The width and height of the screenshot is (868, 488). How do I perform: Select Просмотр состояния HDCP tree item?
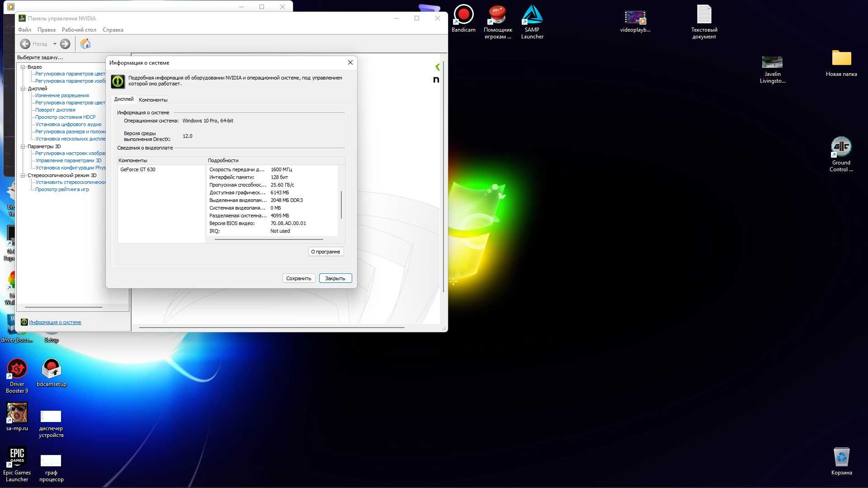coord(66,117)
